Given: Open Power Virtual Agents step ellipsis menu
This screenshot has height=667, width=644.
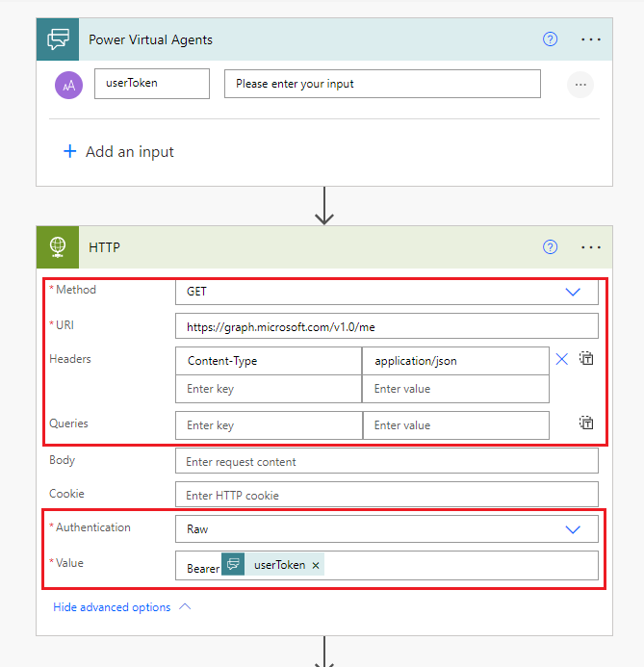Looking at the screenshot, I should [591, 39].
